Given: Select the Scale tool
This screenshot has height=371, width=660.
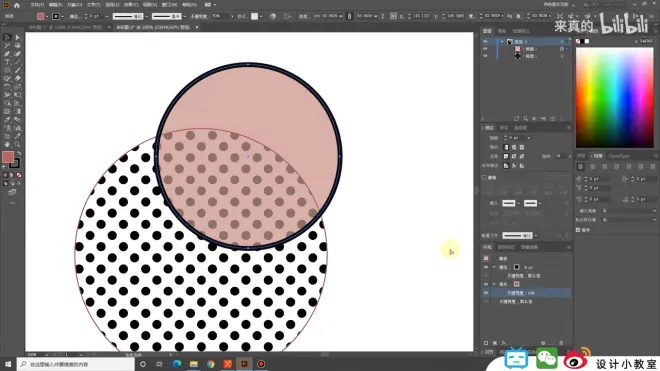Looking at the screenshot, I should pyautogui.click(x=17, y=87).
